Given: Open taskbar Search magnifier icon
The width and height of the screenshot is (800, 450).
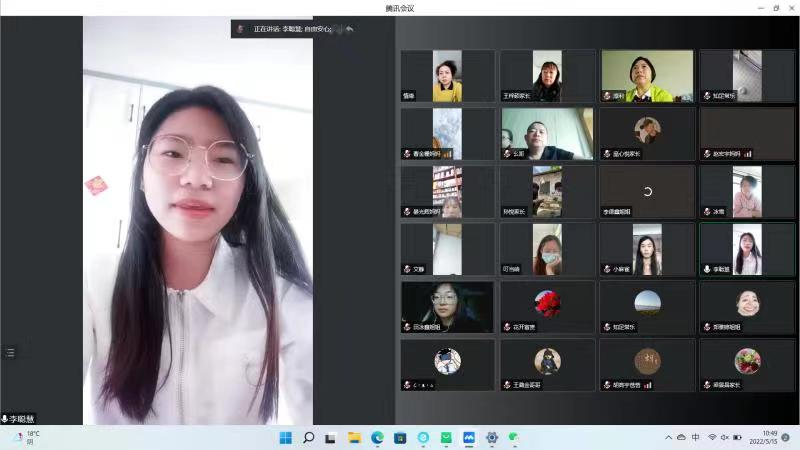Looking at the screenshot, I should point(309,438).
